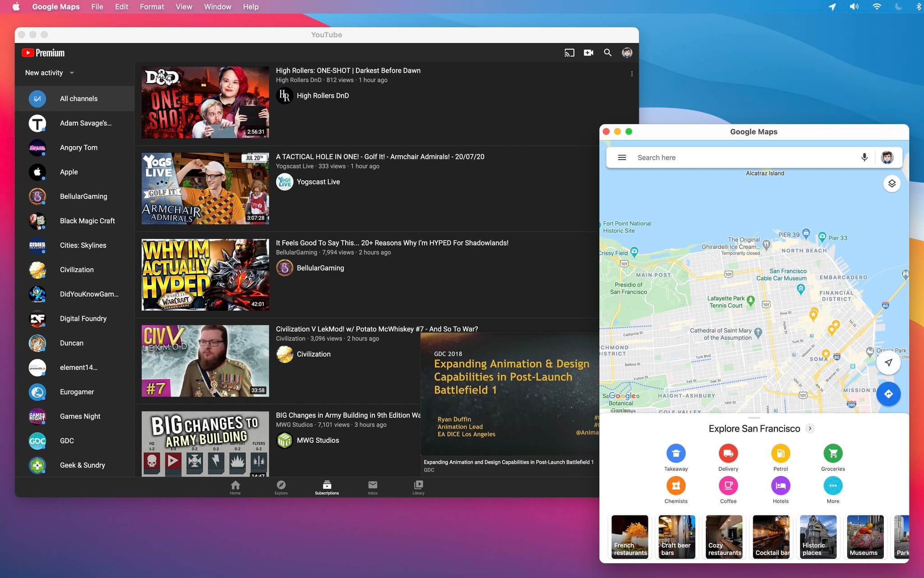Click Lafayette Park Tennis Court marker
924x578 pixels.
coord(751,300)
